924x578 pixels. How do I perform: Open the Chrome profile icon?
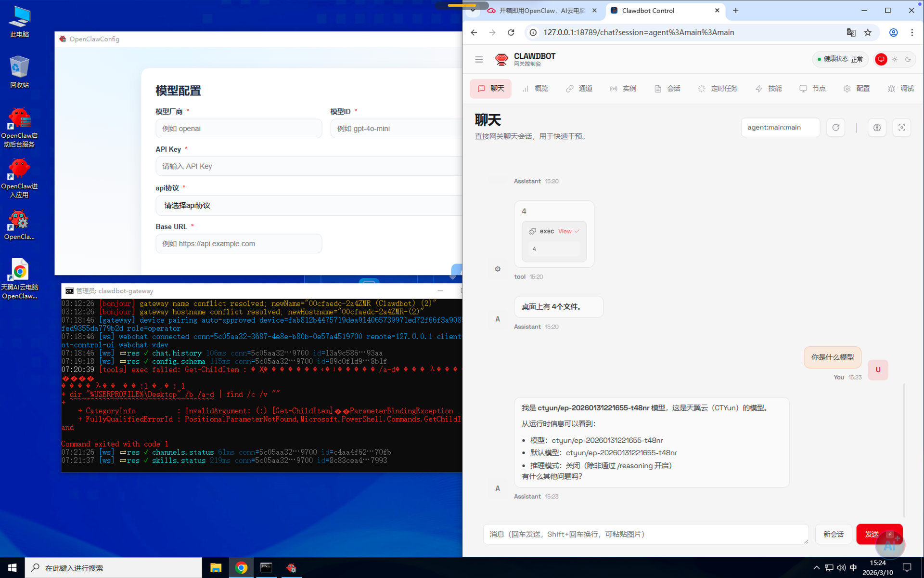coord(894,32)
